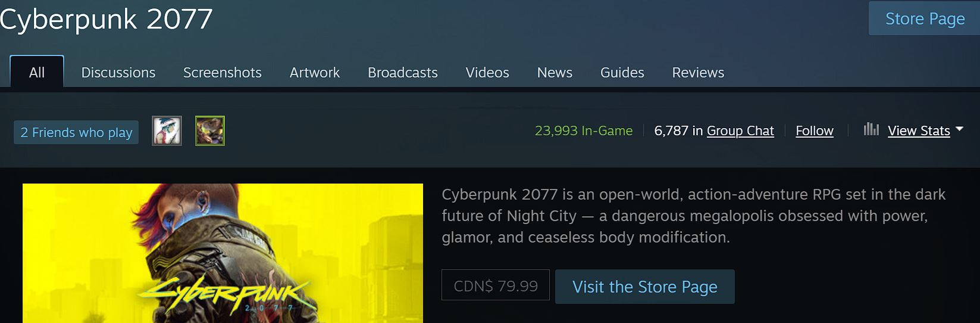Viewport: 980px width, 323px height.
Task: Click Visit the Store Page button
Action: tap(645, 287)
